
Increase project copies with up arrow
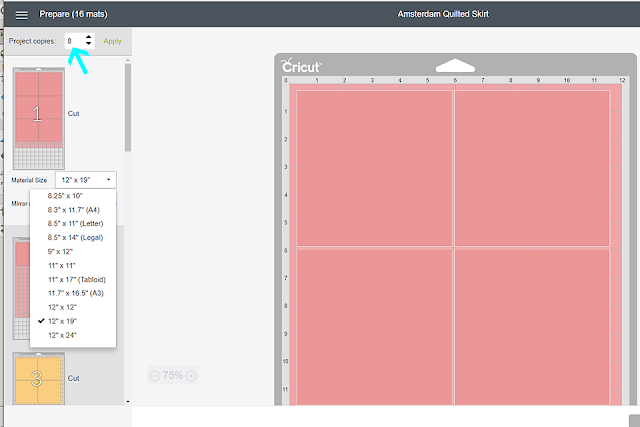[89, 37]
